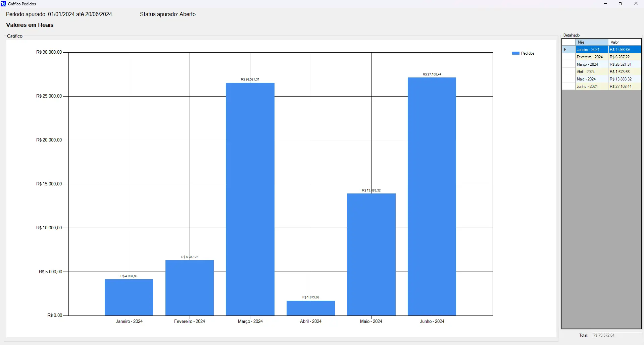
Task: Select the Março - 2024 cell in table
Action: [x=592, y=64]
